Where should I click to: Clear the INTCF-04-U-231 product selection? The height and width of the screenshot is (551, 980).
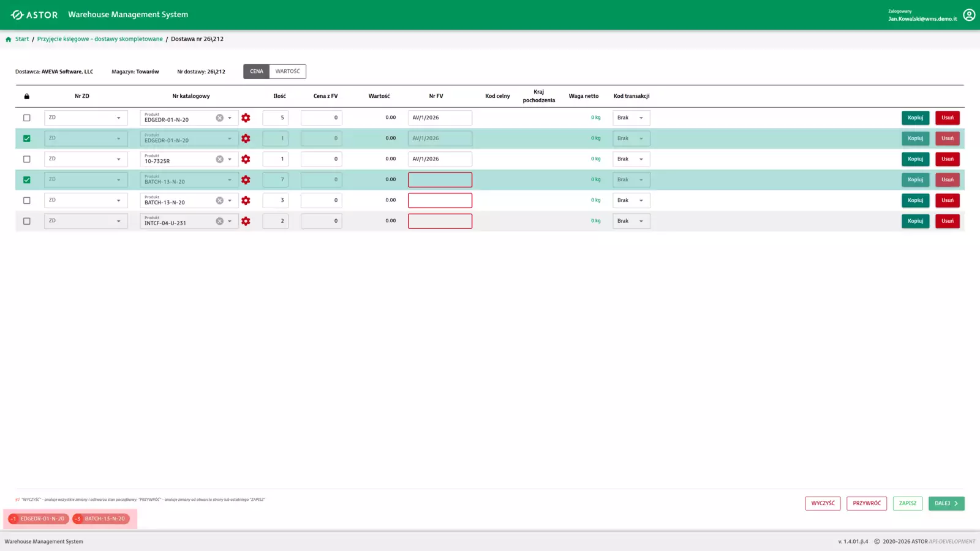coord(219,221)
